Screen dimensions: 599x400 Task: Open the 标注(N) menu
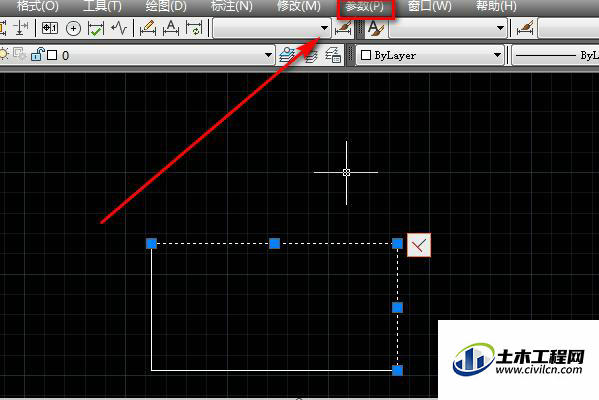(x=232, y=6)
